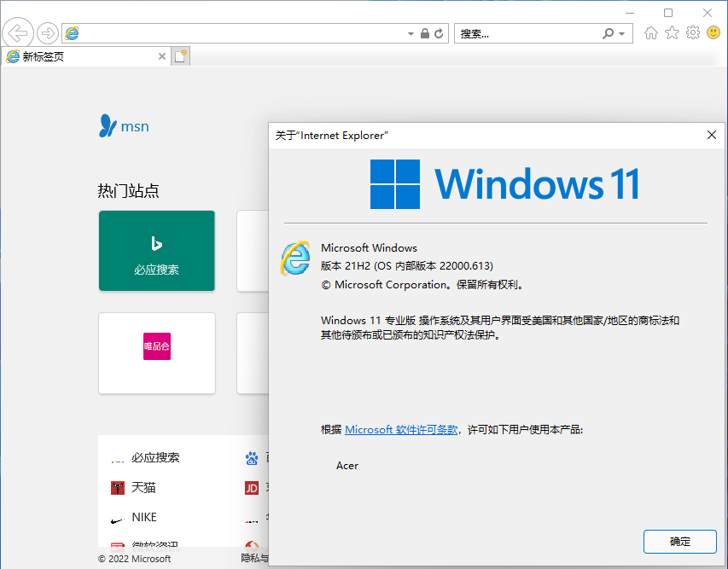Click the JD red icon
728x569 pixels.
(x=252, y=488)
